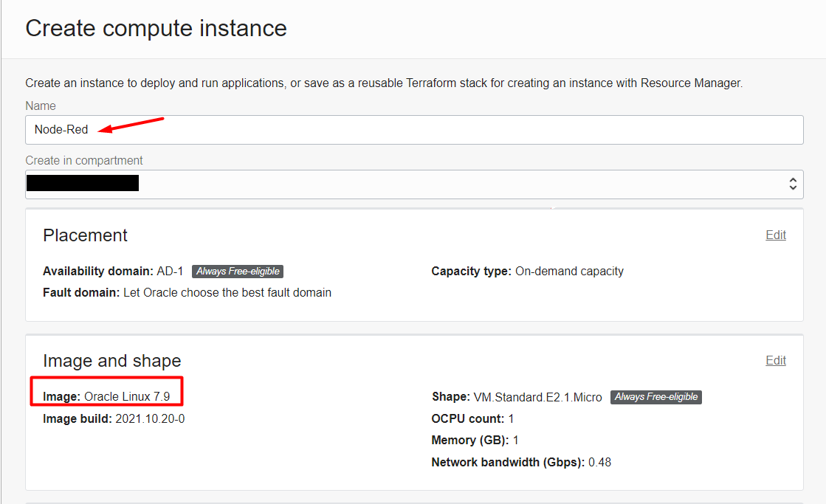Click the Placement section heading
The width and height of the screenshot is (826, 504).
click(x=85, y=235)
